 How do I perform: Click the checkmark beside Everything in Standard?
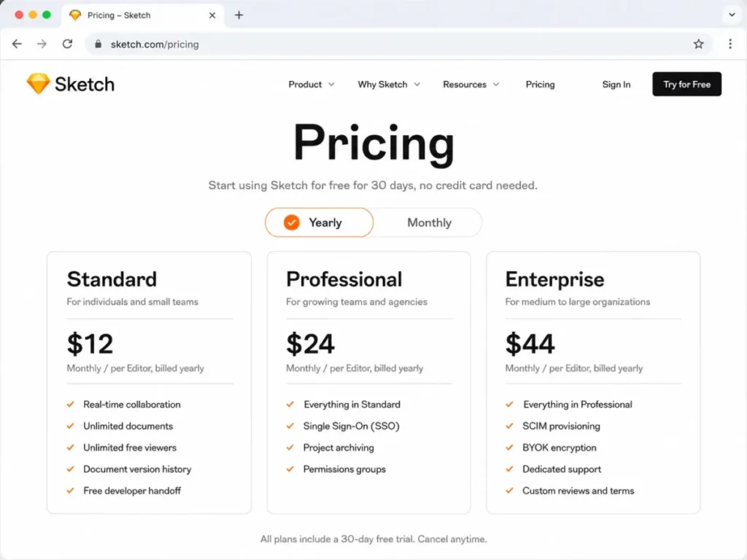(x=290, y=404)
